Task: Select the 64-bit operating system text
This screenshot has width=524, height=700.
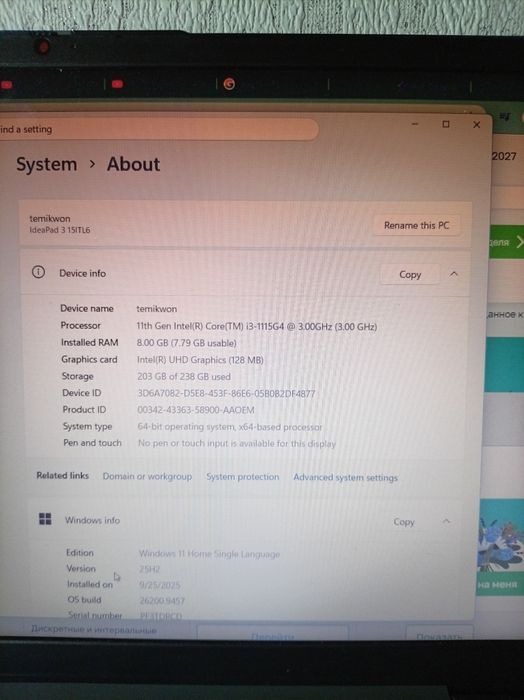Action: pyautogui.click(x=229, y=427)
